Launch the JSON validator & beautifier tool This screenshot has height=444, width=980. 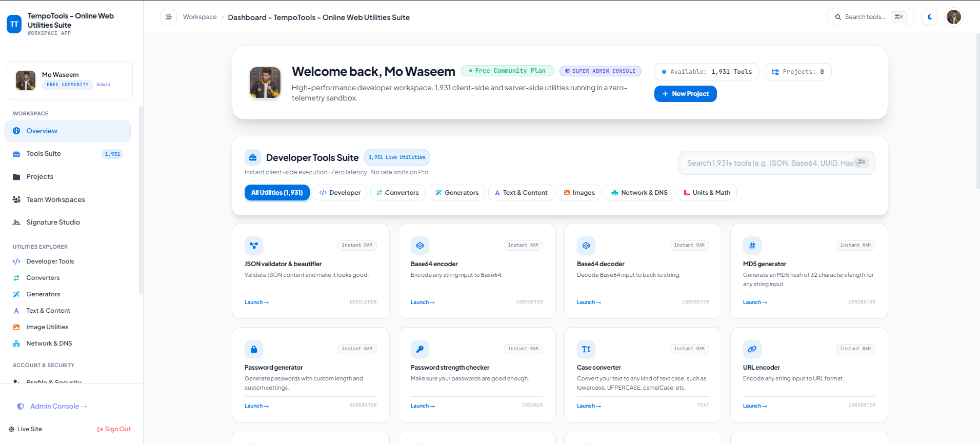(x=256, y=302)
